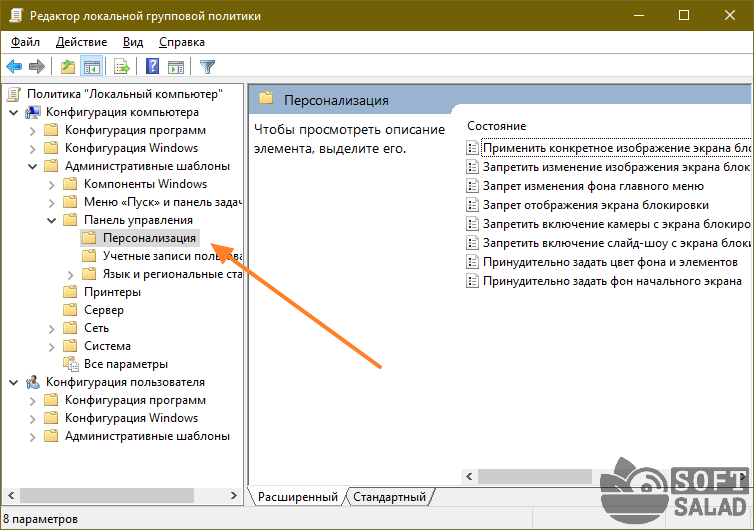
Task: Open Help via the question mark icon
Action: coord(152,66)
